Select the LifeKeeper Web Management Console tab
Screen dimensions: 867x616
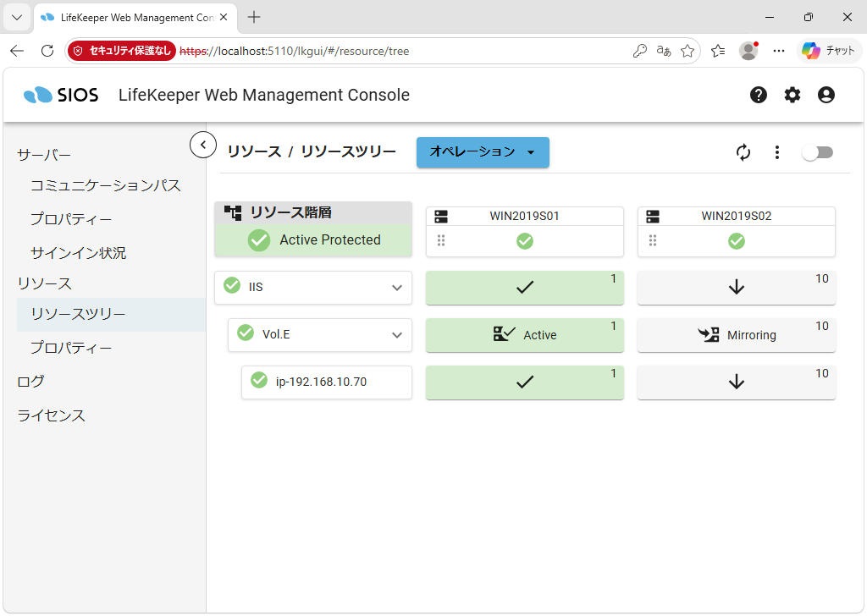[x=135, y=17]
